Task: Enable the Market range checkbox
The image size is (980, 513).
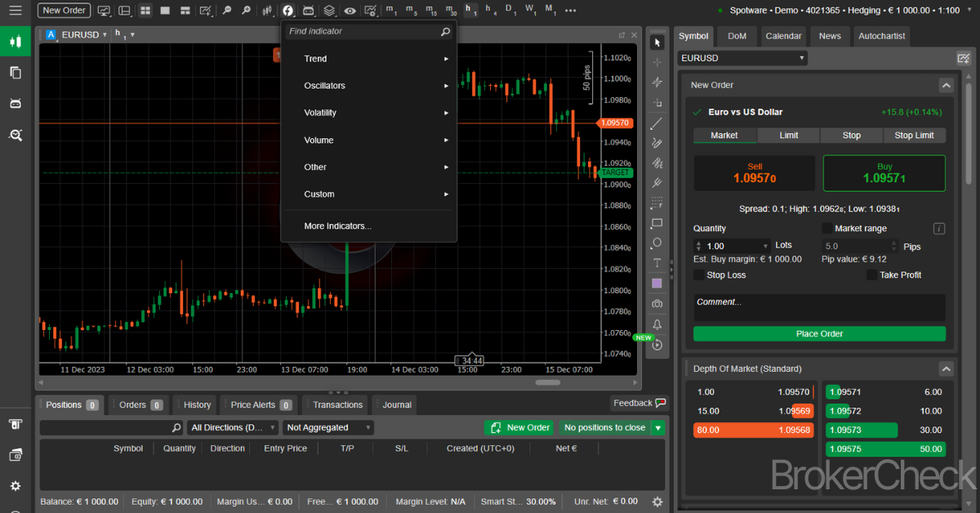Action: click(x=826, y=229)
